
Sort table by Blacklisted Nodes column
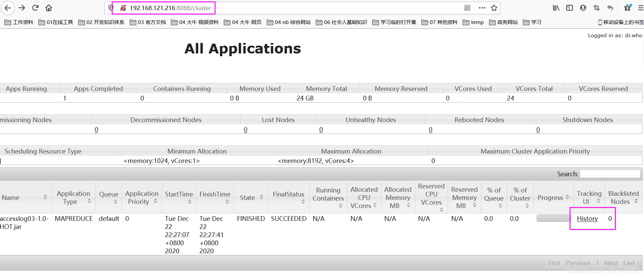[x=623, y=198]
